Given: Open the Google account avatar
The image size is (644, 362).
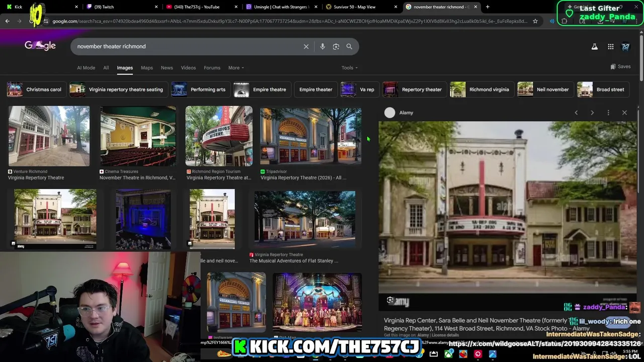Looking at the screenshot, I should 625,46.
